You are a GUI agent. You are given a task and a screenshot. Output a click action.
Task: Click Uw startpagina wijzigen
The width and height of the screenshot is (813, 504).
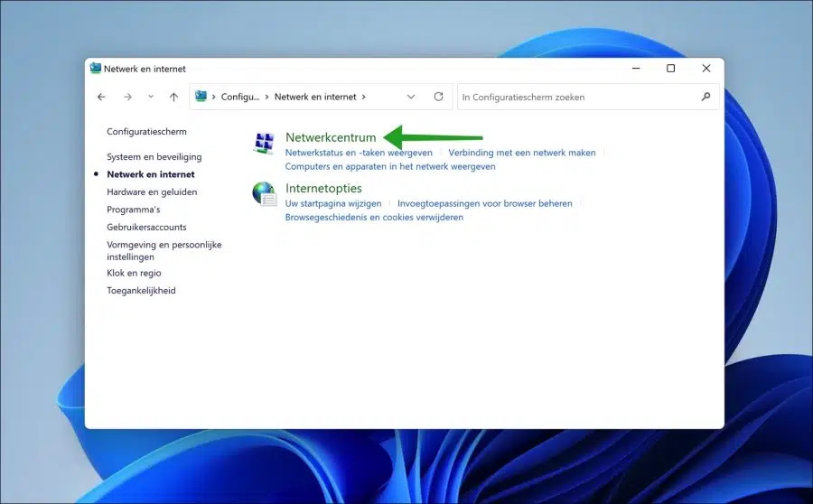332,203
